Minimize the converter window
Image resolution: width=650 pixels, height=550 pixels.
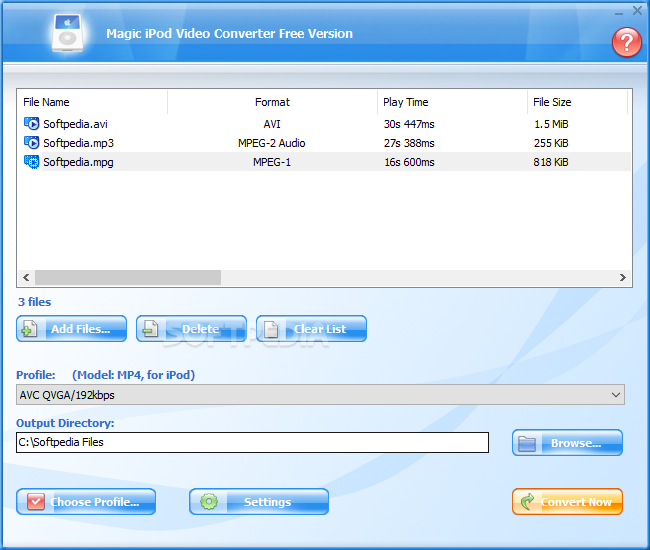click(x=618, y=13)
